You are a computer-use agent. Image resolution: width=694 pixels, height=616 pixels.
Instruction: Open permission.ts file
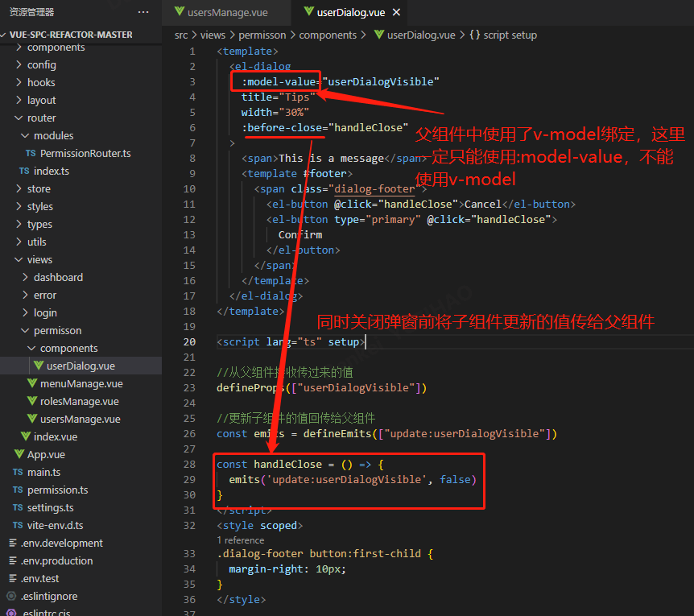[x=57, y=490]
